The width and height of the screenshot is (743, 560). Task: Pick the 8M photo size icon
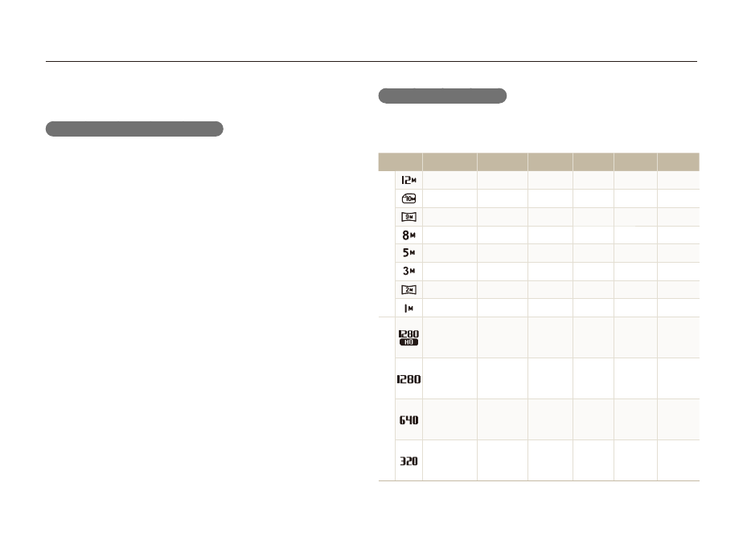(x=408, y=235)
